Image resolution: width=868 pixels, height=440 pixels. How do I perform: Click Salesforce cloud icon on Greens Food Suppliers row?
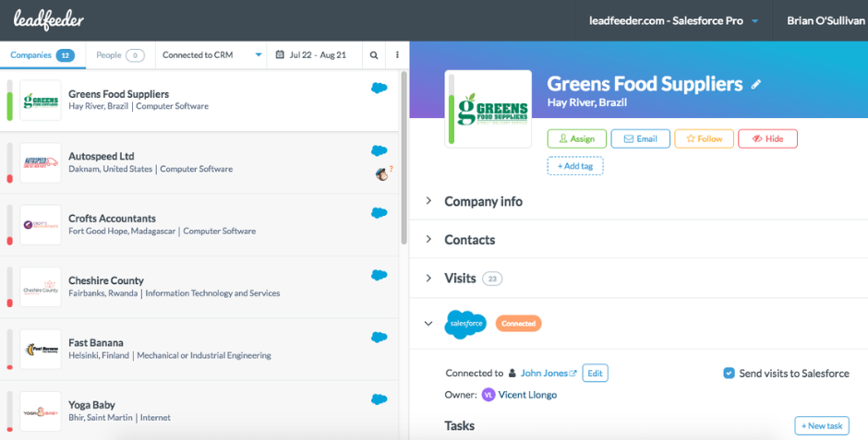[380, 88]
